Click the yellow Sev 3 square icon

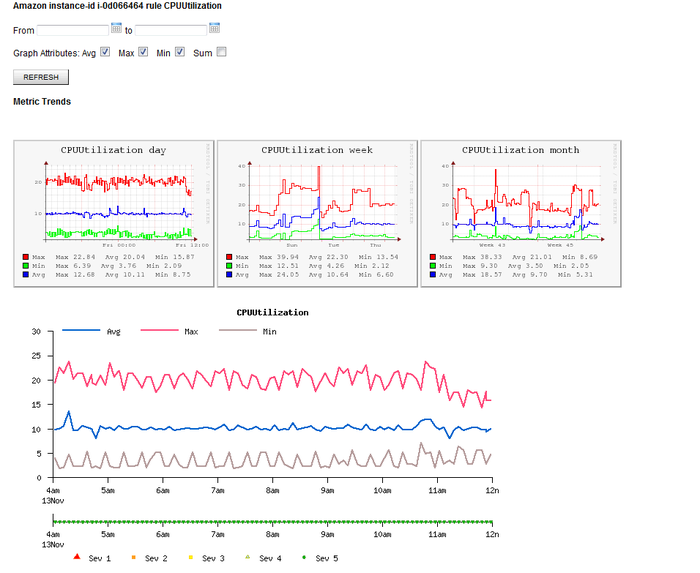(191, 557)
